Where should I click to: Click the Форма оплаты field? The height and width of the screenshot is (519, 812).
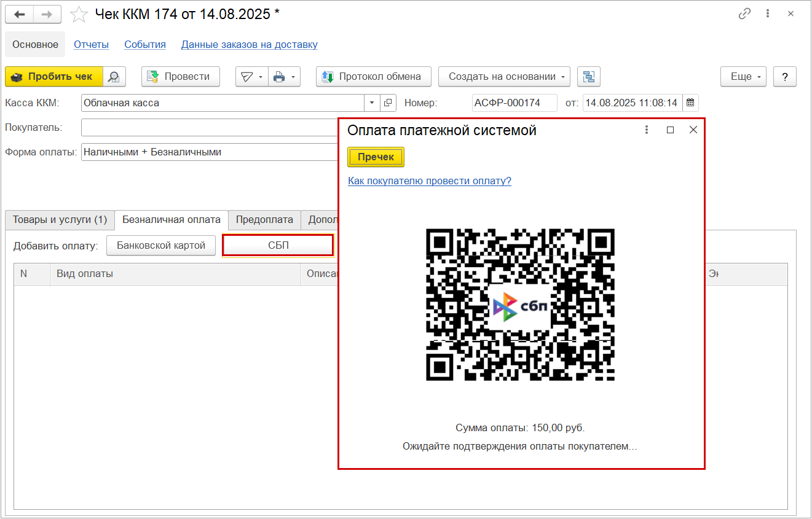tap(210, 152)
